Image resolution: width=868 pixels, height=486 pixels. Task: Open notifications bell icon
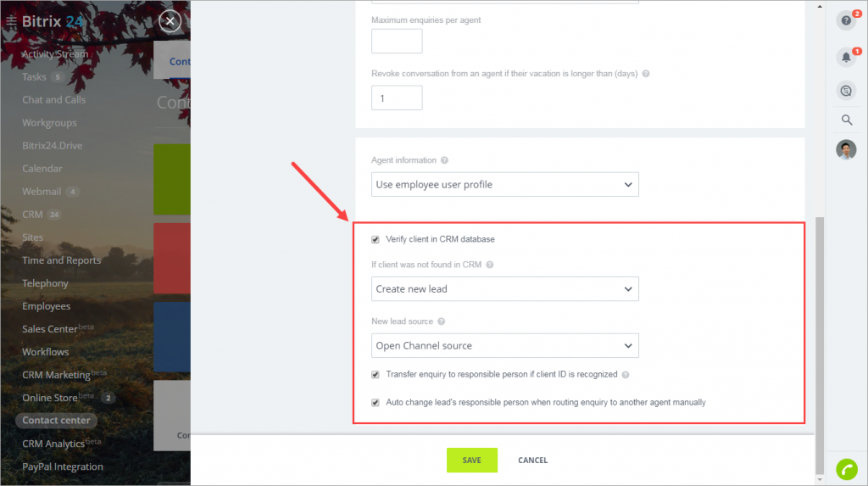tap(846, 57)
